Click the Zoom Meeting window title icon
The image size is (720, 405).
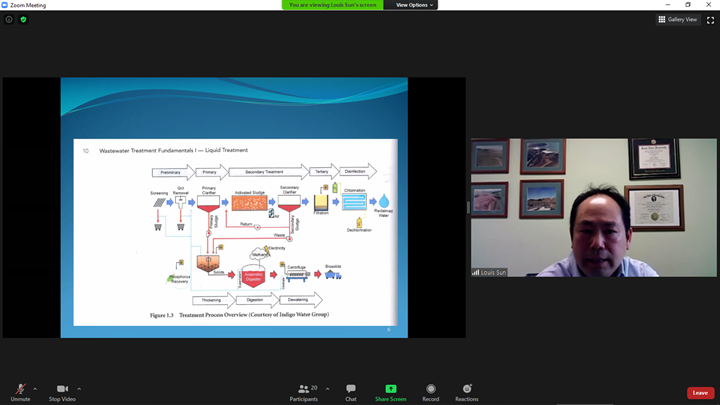(5, 5)
